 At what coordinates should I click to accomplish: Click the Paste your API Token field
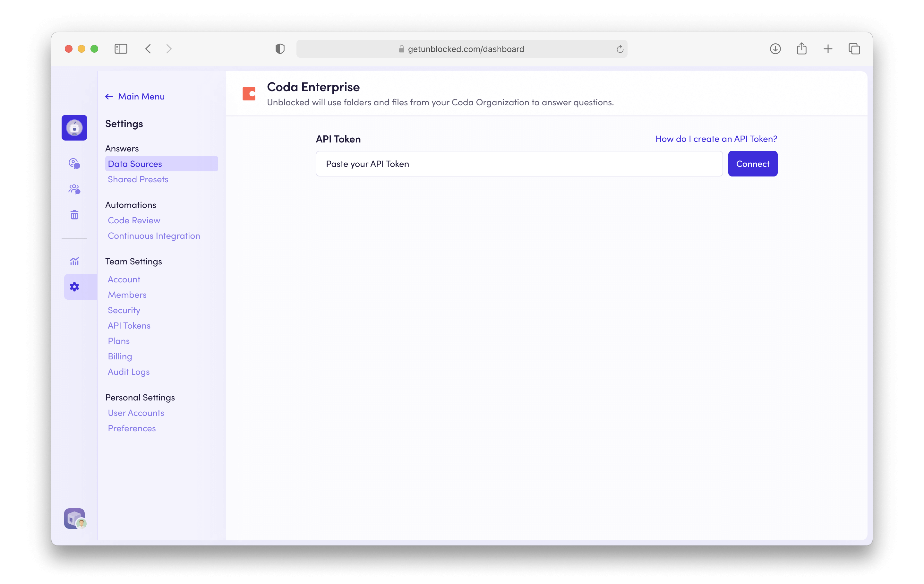point(519,164)
